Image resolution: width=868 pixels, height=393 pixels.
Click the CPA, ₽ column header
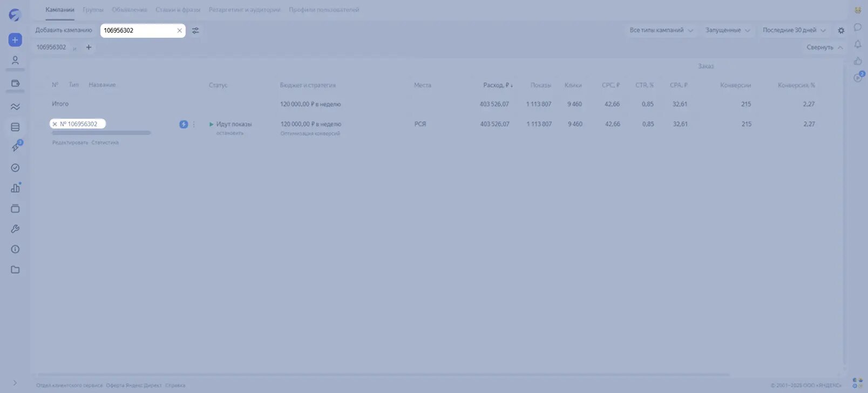click(x=679, y=85)
